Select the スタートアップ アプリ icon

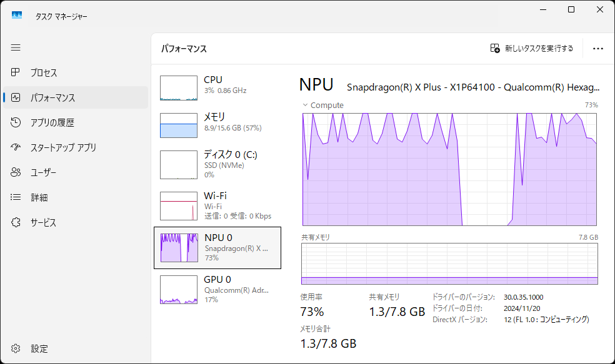coord(16,147)
